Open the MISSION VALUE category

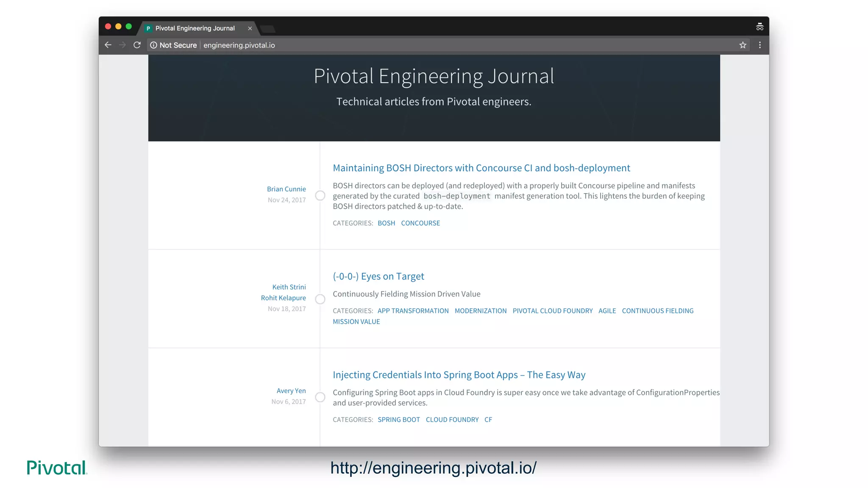click(356, 322)
